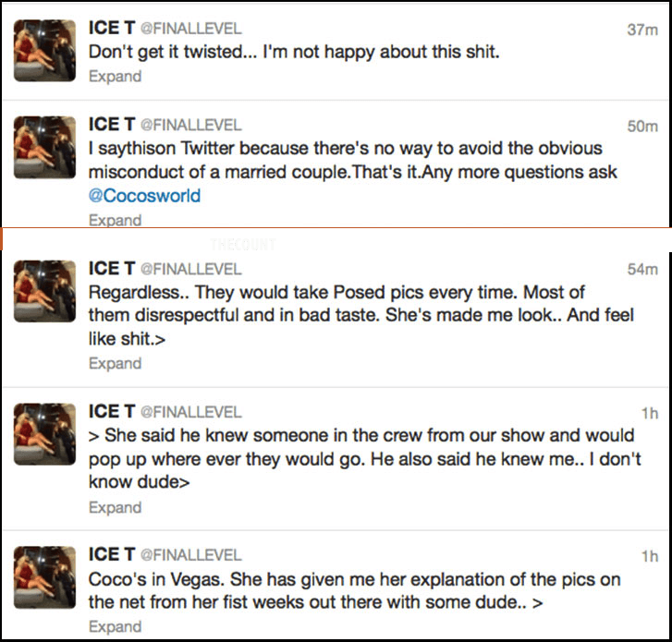The width and height of the screenshot is (672, 642).
Task: Click avatar on the 'Don't get it twisted' tweet
Action: [45, 50]
